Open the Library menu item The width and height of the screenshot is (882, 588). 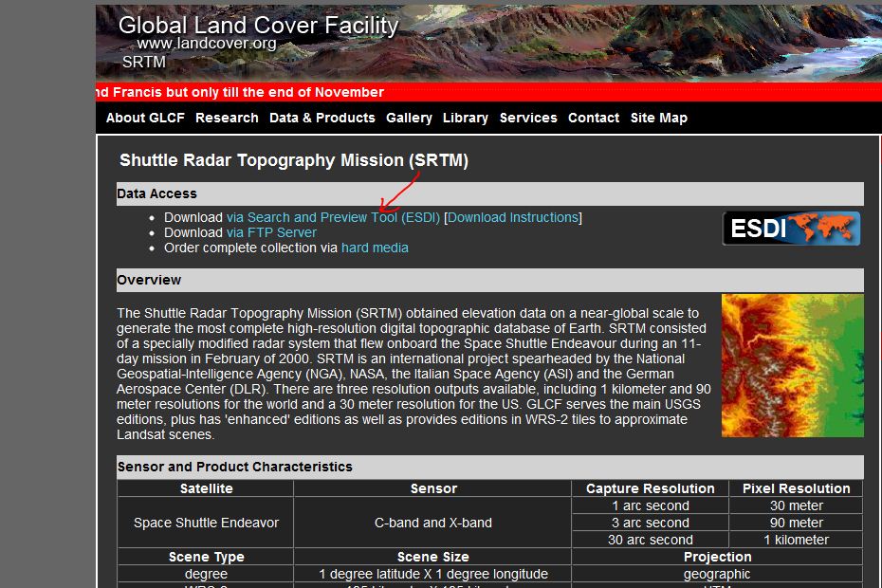coord(465,118)
